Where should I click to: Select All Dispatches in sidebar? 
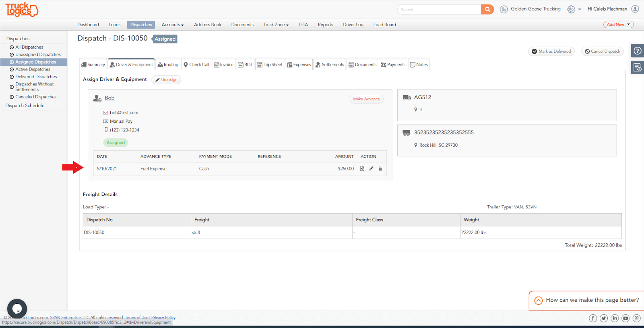[29, 47]
